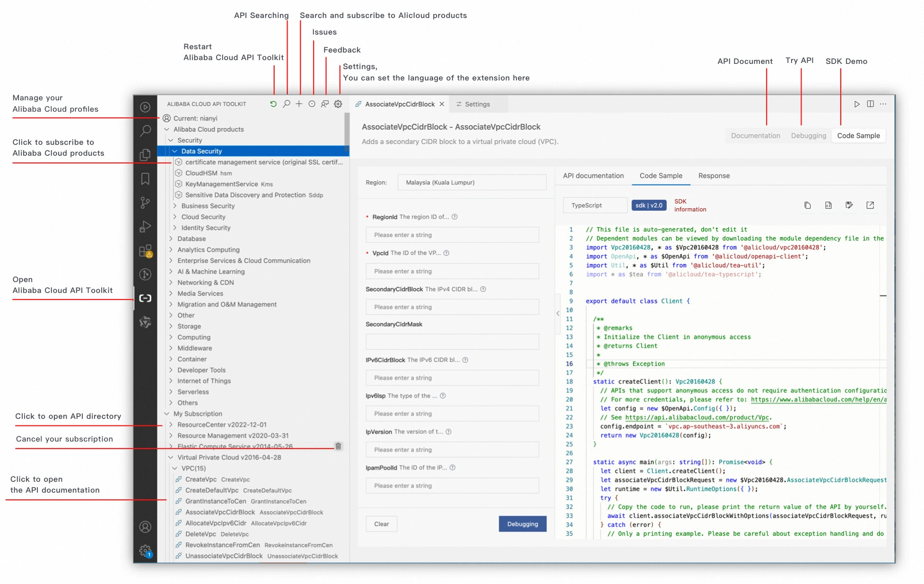Open the Manage gear at activity bar bottom
924x584 pixels.
pos(145,551)
